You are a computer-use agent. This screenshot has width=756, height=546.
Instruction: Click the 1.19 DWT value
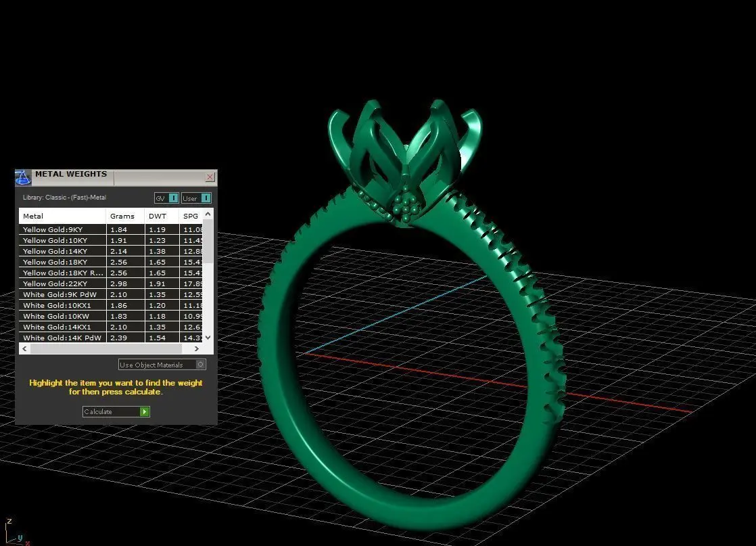pos(157,229)
